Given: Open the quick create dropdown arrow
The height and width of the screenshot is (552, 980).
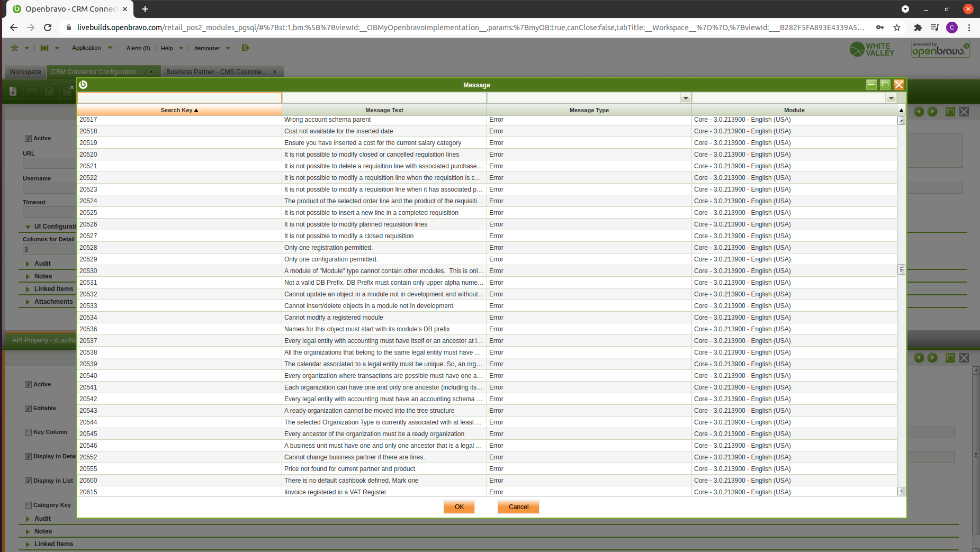Looking at the screenshot, I should coord(27,48).
